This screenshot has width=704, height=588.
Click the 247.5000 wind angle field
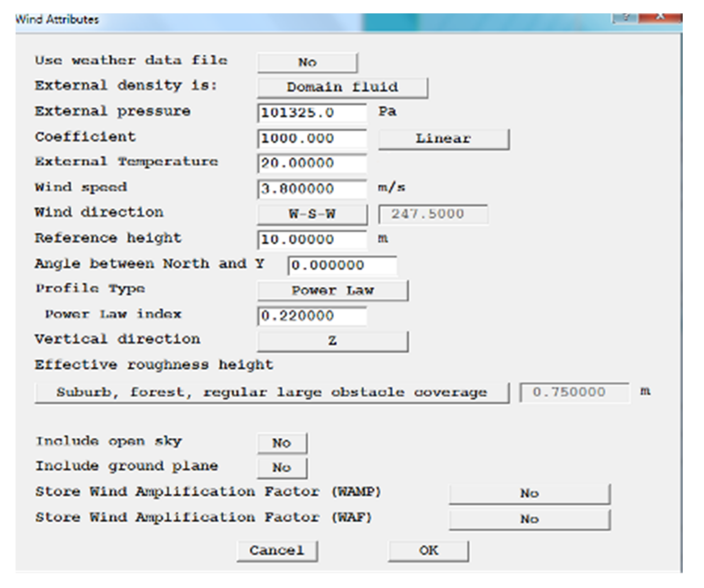(x=432, y=214)
